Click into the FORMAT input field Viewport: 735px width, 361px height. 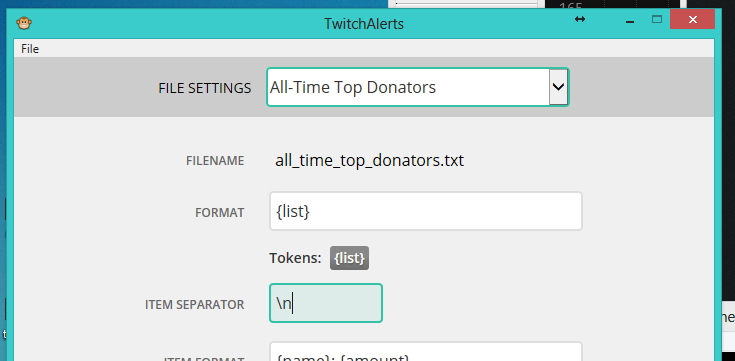click(426, 211)
